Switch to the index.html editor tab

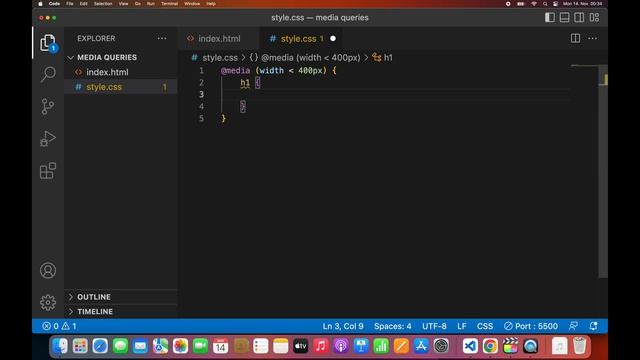coord(219,39)
